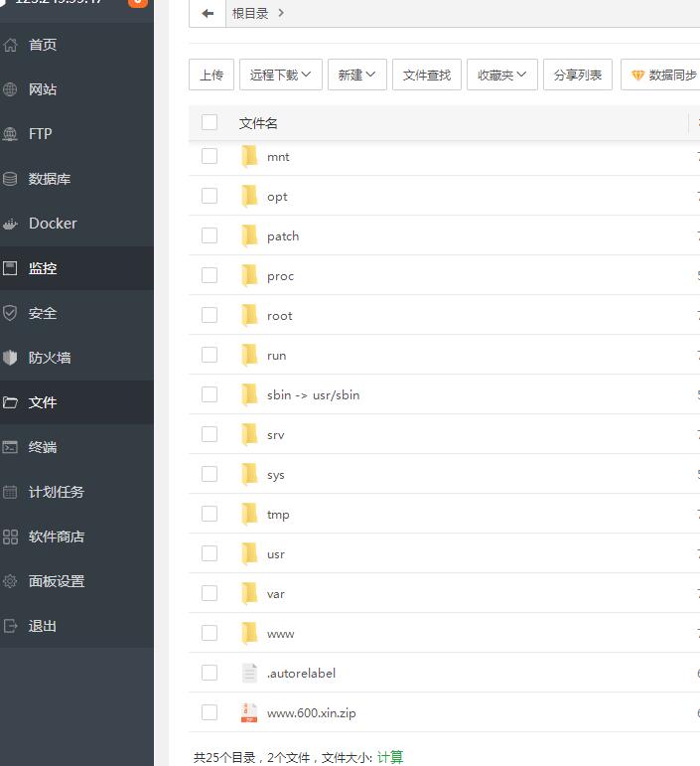Click the software store grid icon
This screenshot has width=700, height=766.
(x=11, y=536)
